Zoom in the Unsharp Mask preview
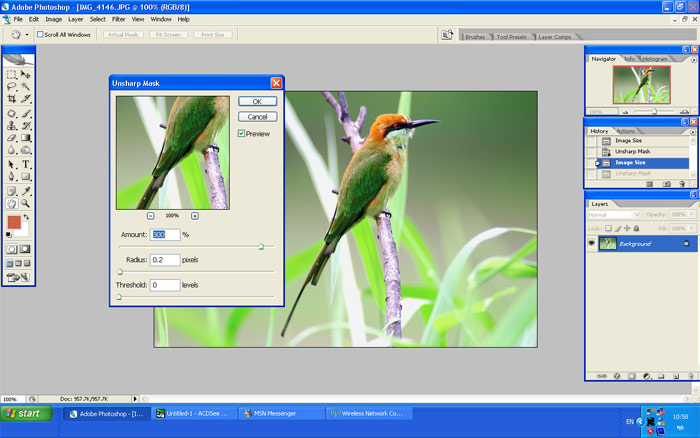Screen dimensions: 700x438 tap(195, 216)
